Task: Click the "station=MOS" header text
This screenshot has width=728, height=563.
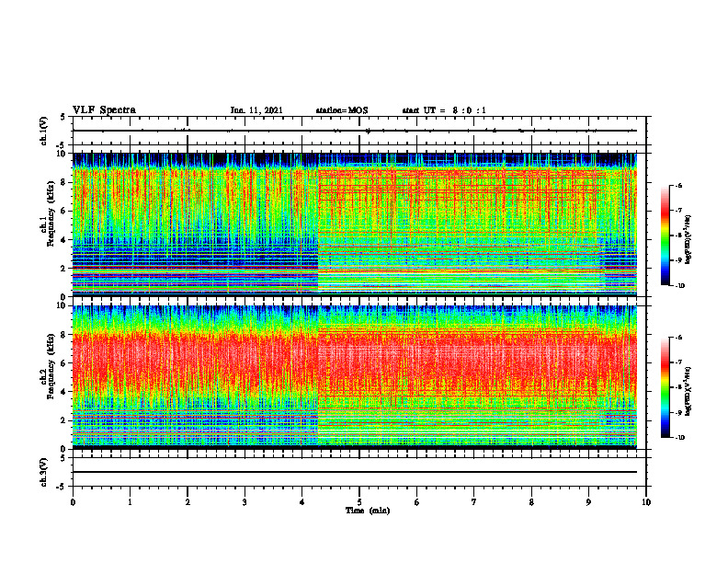Action: pyautogui.click(x=342, y=110)
